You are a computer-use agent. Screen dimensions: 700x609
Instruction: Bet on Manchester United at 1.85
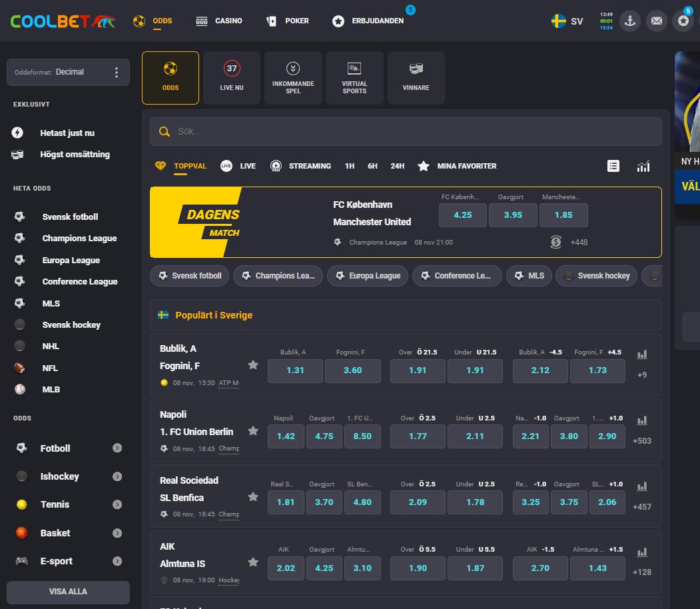pos(563,215)
